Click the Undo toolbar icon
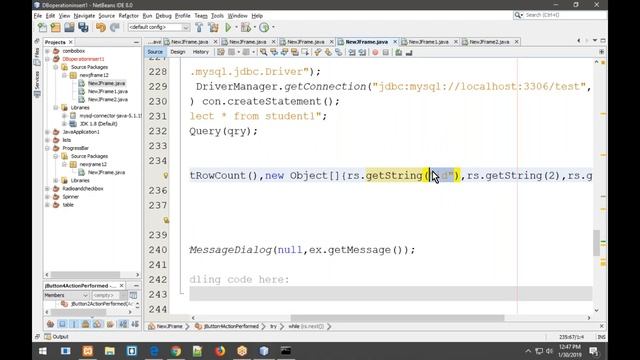The width and height of the screenshot is (640, 360). [100, 27]
